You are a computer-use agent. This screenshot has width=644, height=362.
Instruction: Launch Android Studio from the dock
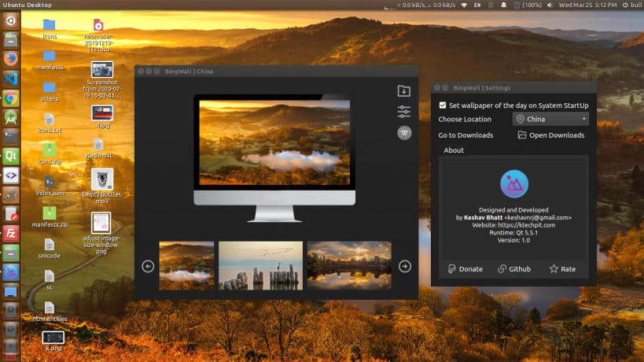[x=11, y=118]
